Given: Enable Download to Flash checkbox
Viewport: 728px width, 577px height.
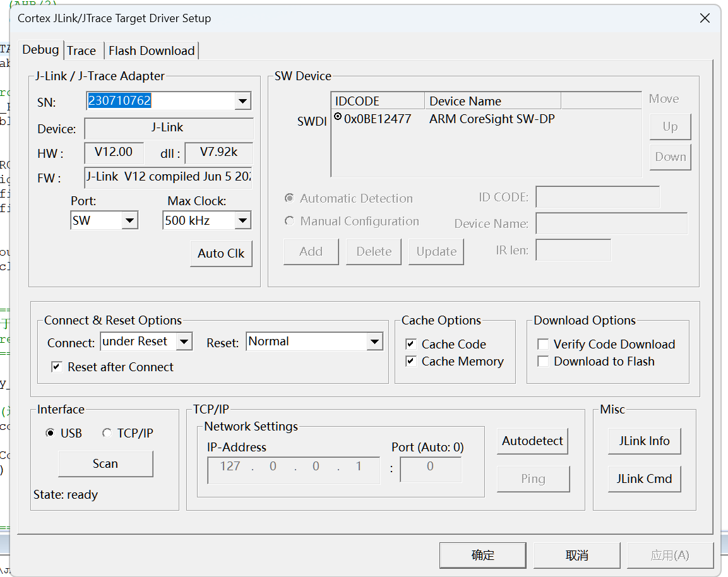Looking at the screenshot, I should tap(543, 361).
